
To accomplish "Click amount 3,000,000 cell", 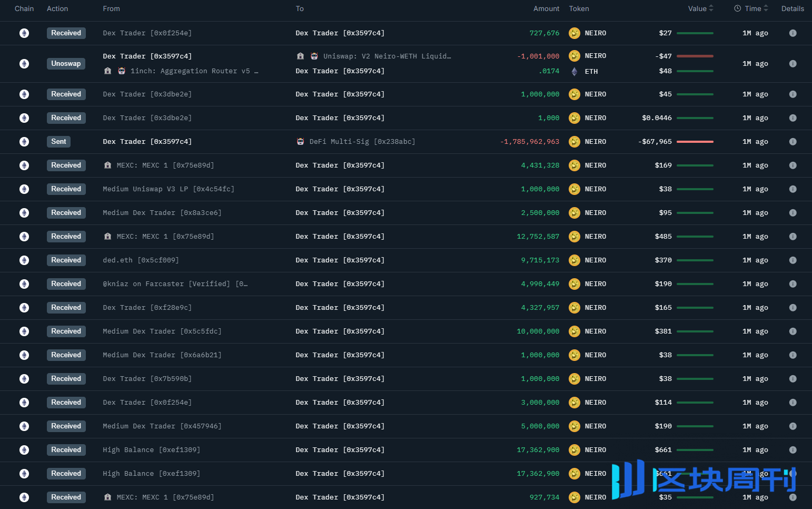I will point(540,403).
